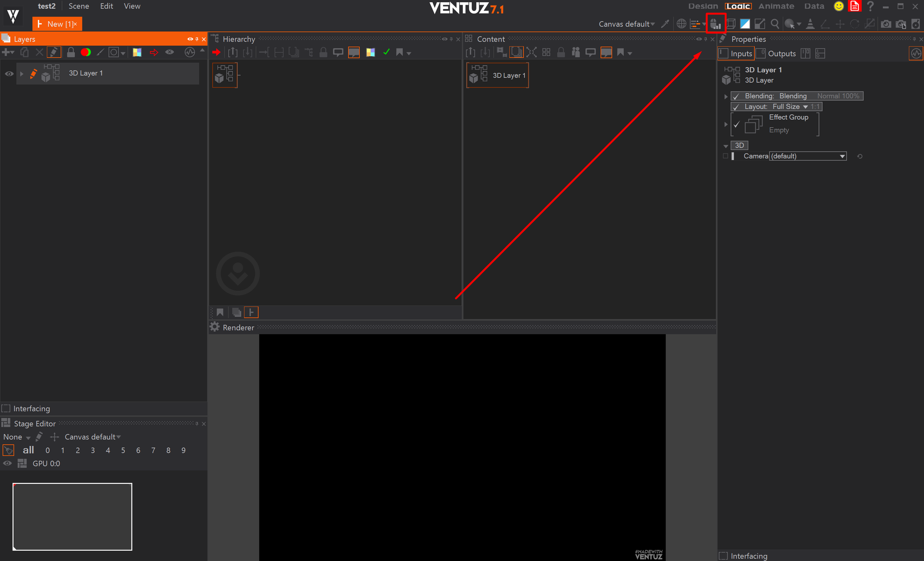Toggle the eye icon beside GPU 0:0
Screen dimensions: 924x561
click(x=8, y=464)
